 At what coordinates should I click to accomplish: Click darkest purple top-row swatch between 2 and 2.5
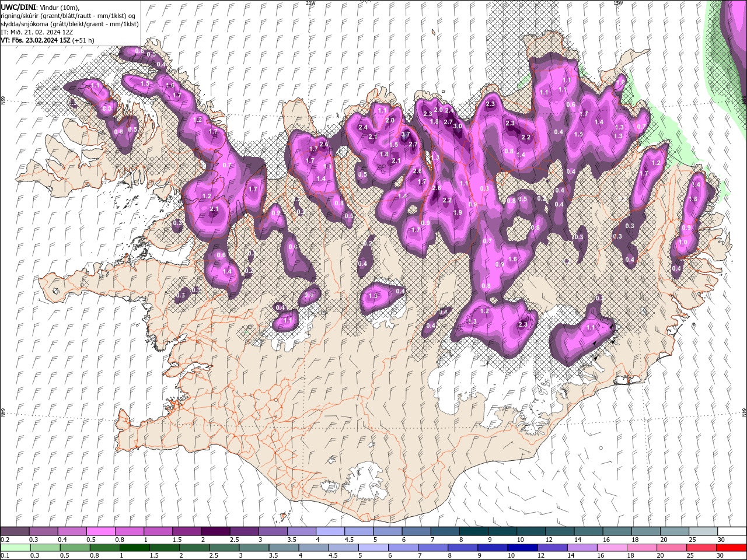215,531
